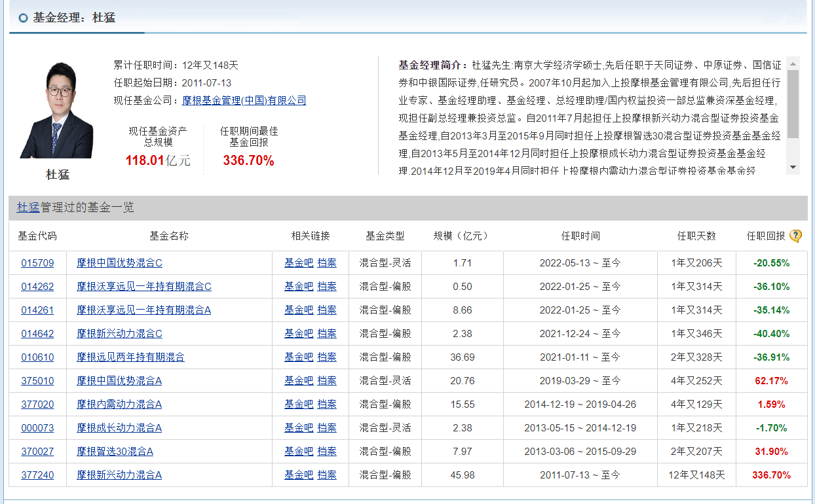Open 基金吧 for 摩根沃享远见一年持有期混合C
This screenshot has height=504, width=815.
pos(298,287)
